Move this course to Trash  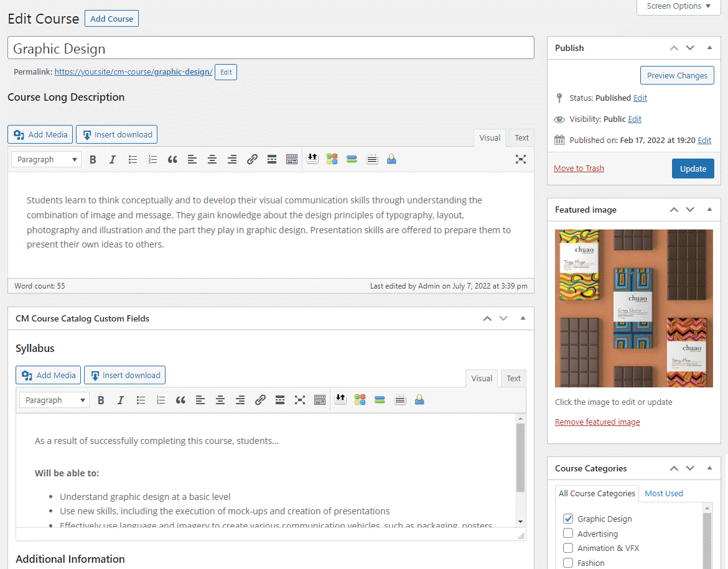point(579,168)
